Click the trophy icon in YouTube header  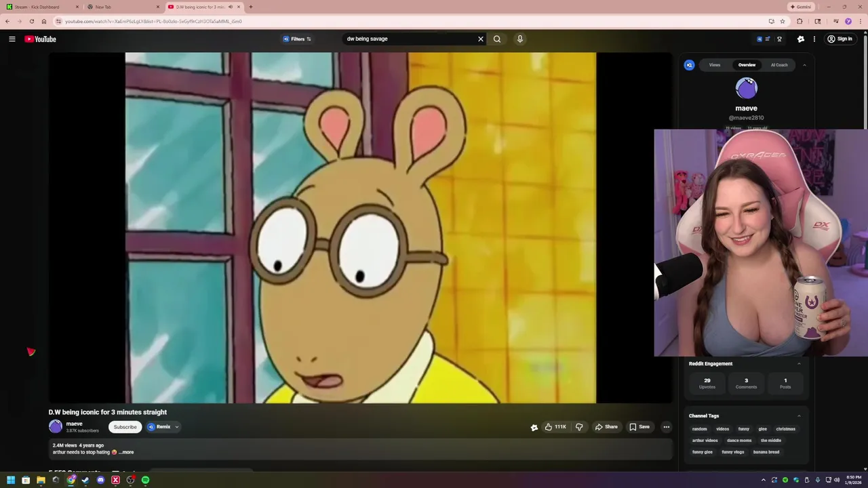point(779,39)
